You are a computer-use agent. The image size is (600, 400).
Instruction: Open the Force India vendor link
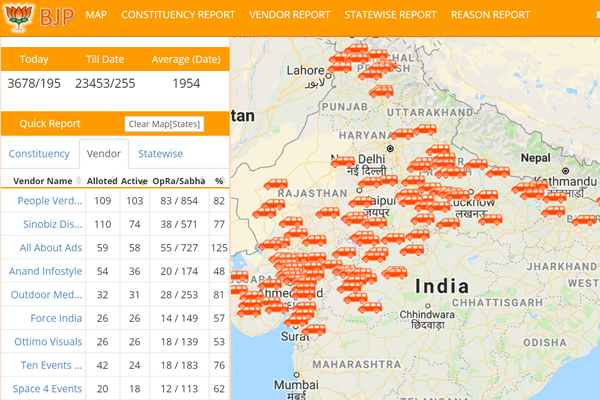click(x=56, y=318)
